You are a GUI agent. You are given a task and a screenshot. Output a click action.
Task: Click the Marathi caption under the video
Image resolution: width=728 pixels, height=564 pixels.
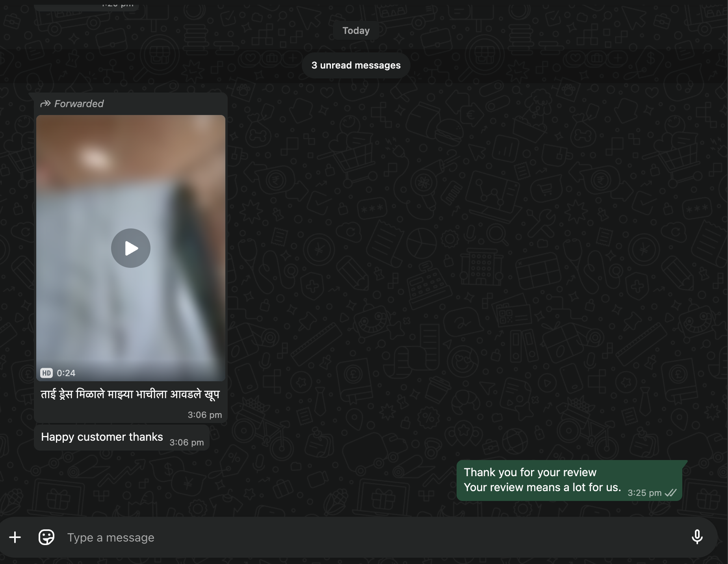coord(130,394)
